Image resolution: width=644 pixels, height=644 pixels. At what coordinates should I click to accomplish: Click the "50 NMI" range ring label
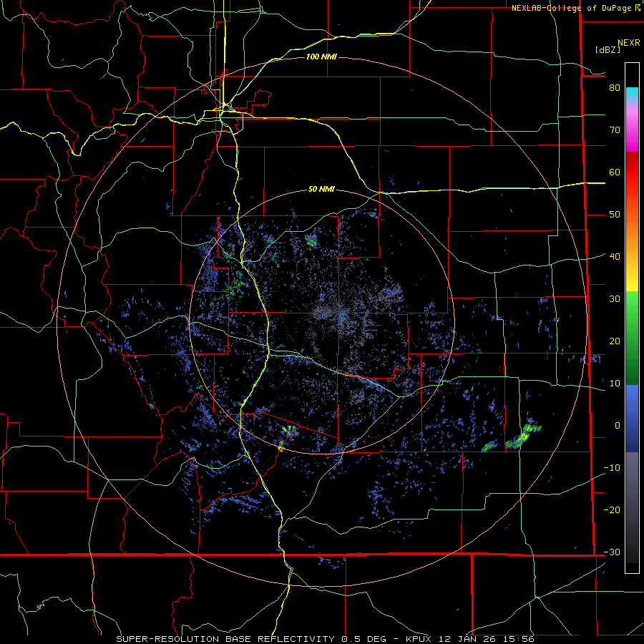click(321, 190)
